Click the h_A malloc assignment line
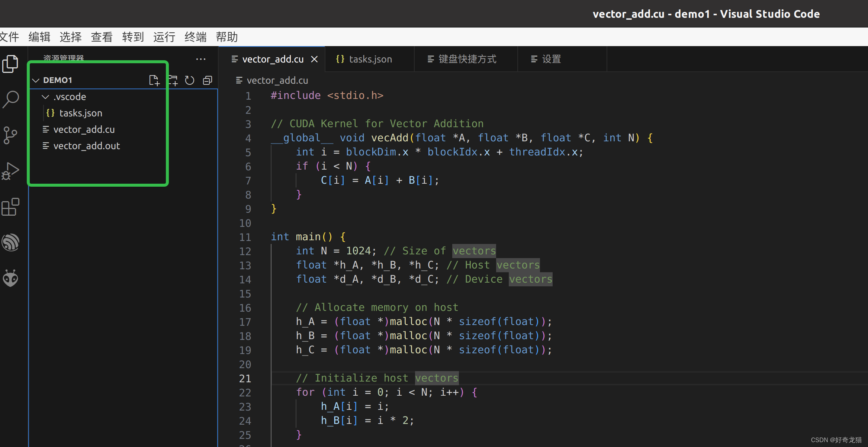868x447 pixels. coord(424,322)
